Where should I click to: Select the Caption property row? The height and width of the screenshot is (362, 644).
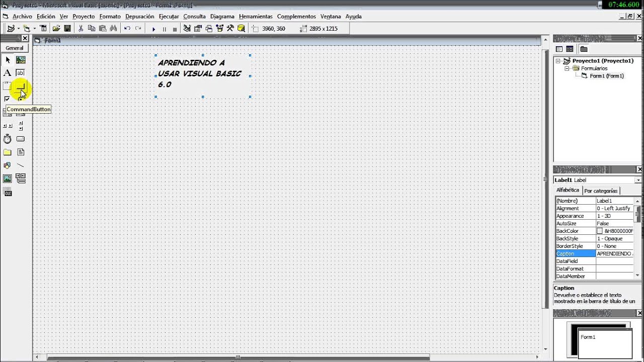coord(595,254)
